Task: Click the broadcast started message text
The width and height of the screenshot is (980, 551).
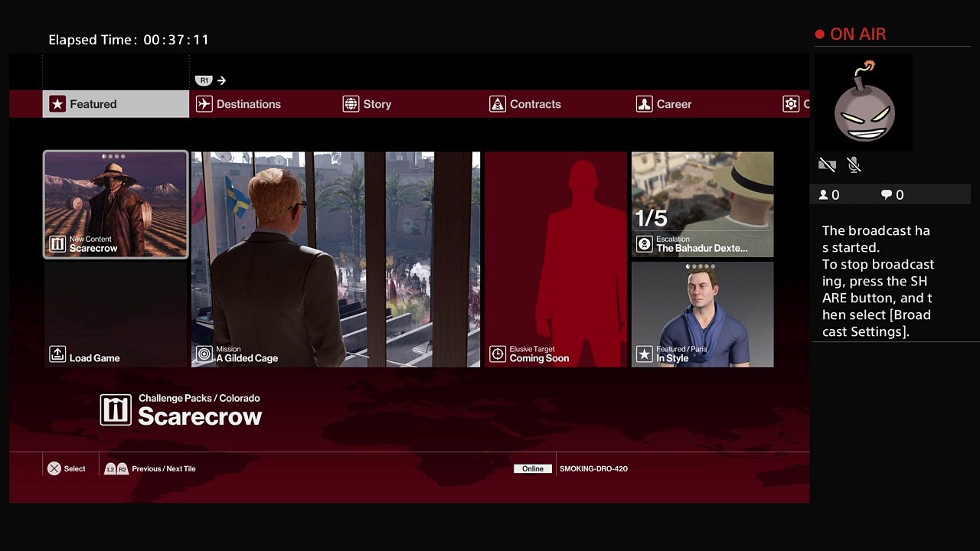Action: click(x=878, y=281)
